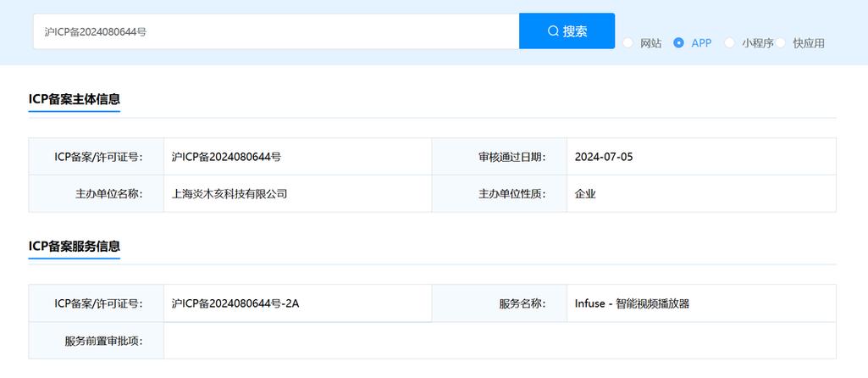868x378 pixels.
Task: Click the 企业 unit type value
Action: [x=585, y=194]
